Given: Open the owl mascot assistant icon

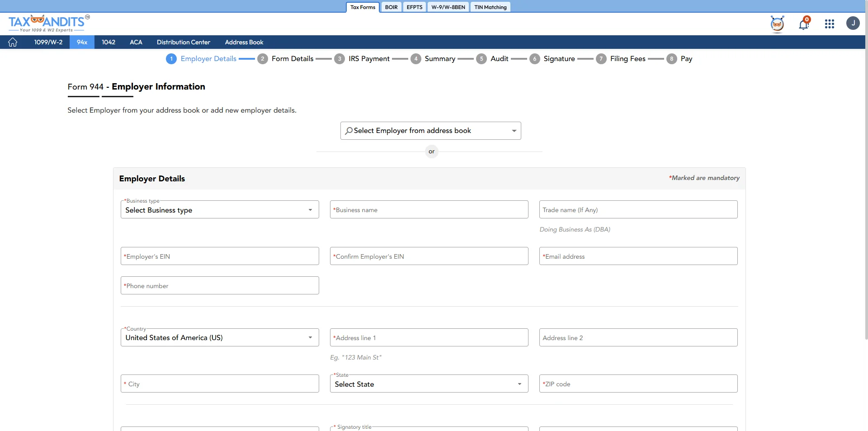Looking at the screenshot, I should pyautogui.click(x=777, y=24).
